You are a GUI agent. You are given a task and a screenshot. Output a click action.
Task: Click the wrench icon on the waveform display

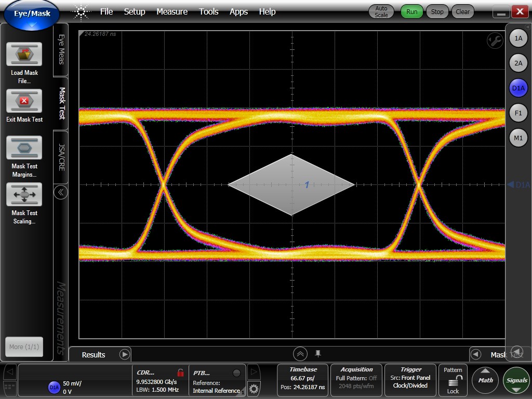494,41
